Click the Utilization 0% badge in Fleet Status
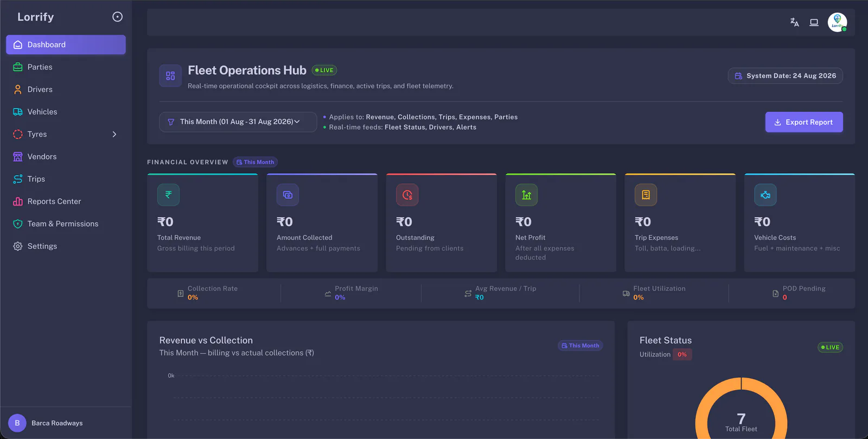The width and height of the screenshot is (868, 439). point(682,354)
